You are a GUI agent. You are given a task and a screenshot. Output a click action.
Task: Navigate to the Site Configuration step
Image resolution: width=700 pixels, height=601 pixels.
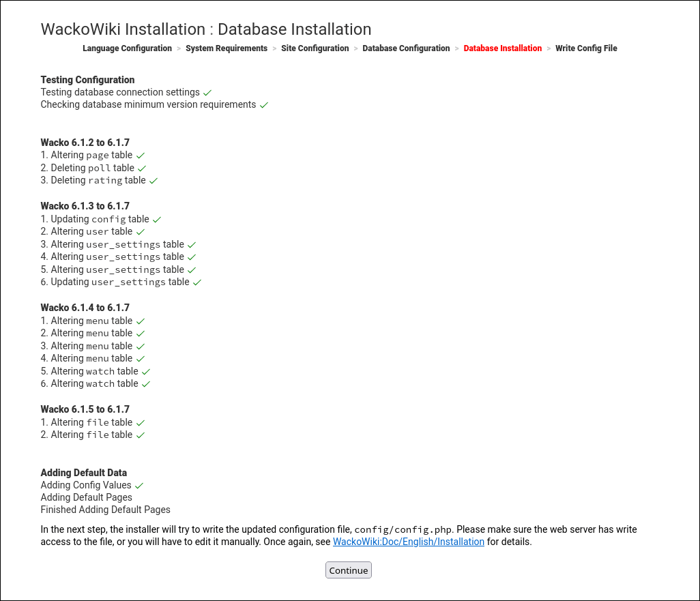tap(315, 48)
